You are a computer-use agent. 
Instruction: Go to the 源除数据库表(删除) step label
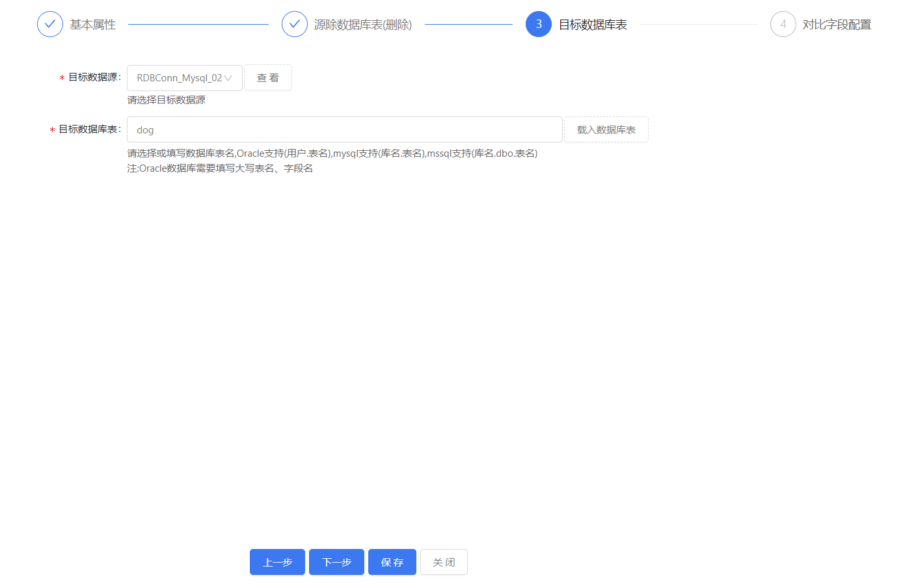click(362, 25)
